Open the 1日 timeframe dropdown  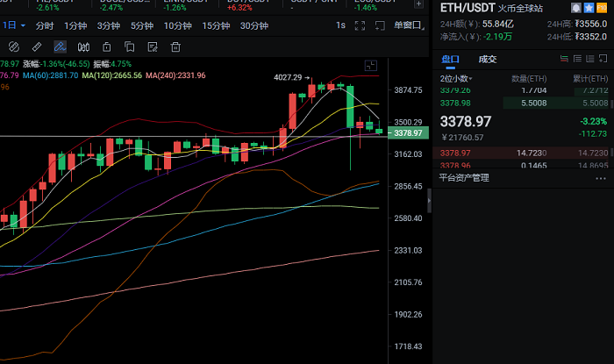12,25
